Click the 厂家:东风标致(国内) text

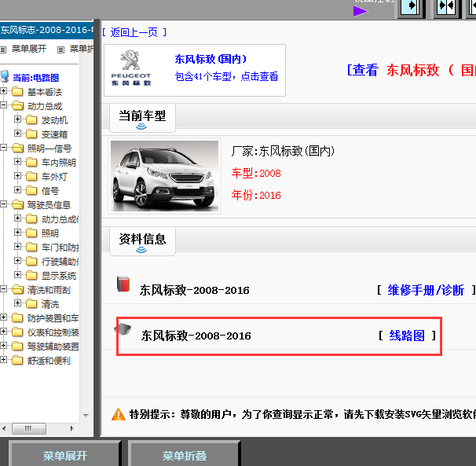(283, 151)
